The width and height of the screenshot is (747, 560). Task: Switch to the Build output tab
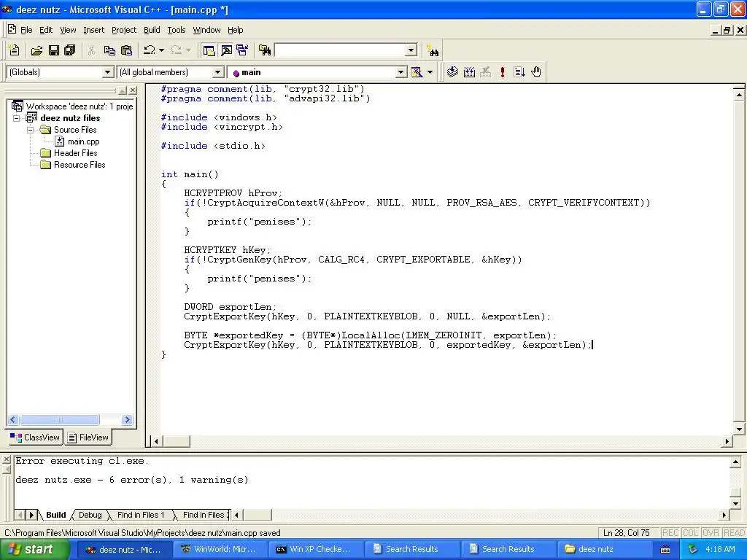click(x=55, y=515)
